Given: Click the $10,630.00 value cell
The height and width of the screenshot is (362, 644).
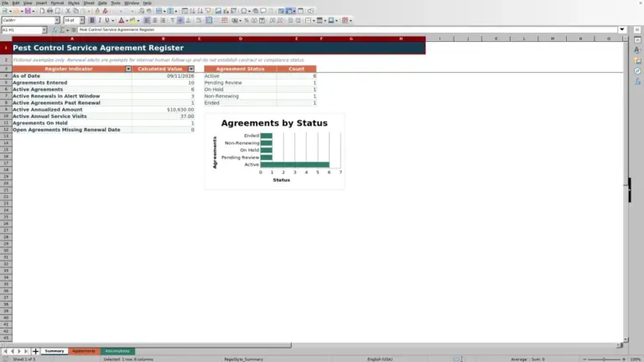Looking at the screenshot, I should coord(163,110).
